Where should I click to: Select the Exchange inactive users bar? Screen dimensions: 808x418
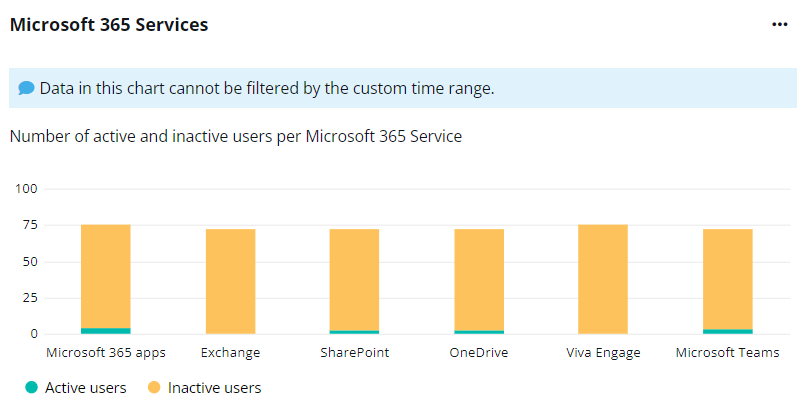point(230,281)
